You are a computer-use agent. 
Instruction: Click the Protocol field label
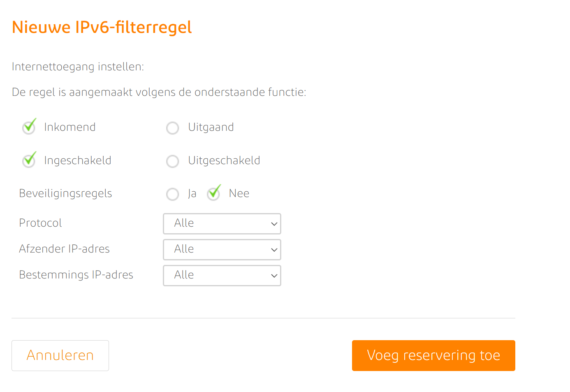[40, 223]
